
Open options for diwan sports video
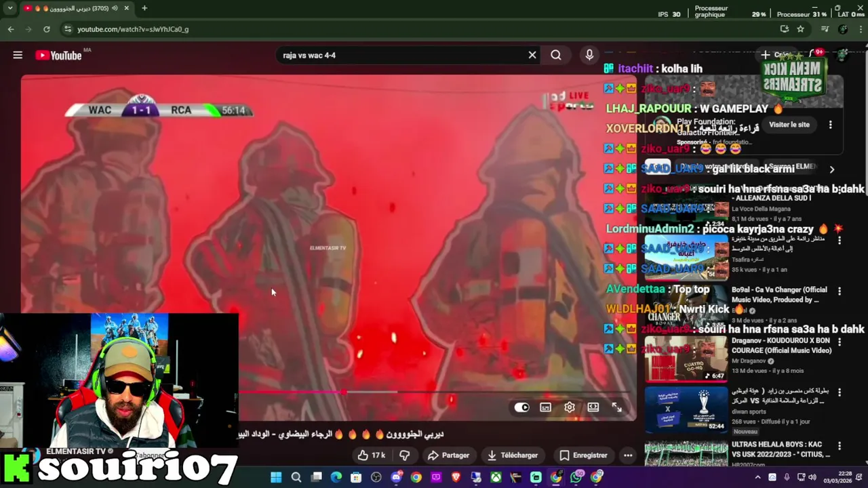(840, 392)
